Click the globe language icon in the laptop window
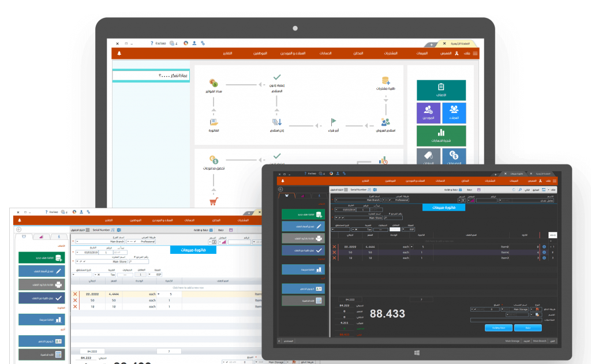The height and width of the screenshot is (364, 591). click(x=172, y=43)
